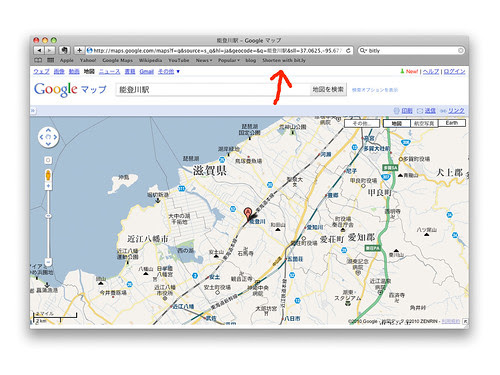The width and height of the screenshot is (500, 375).
Task: Open the News bookmarks dropdown
Action: pyautogui.click(x=204, y=60)
